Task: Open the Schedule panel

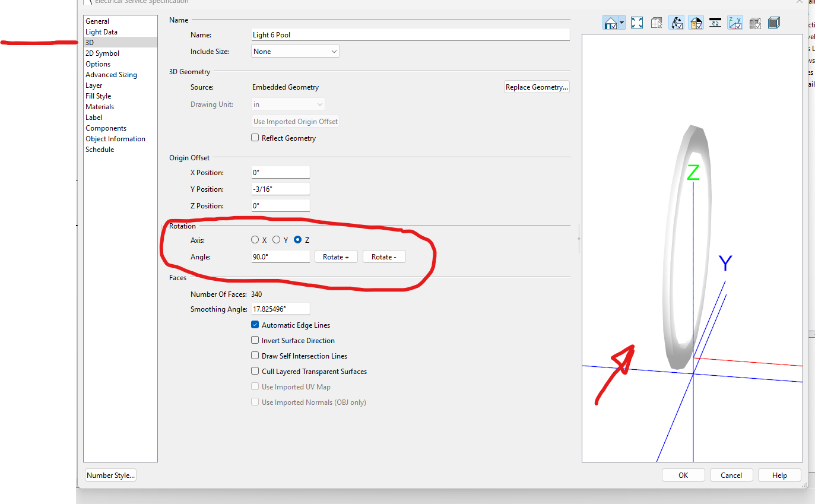Action: click(120, 150)
